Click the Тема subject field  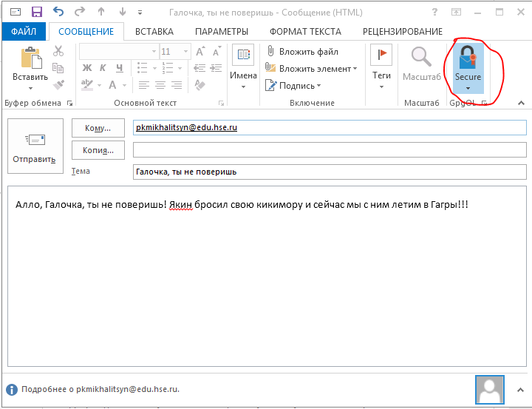(330, 172)
